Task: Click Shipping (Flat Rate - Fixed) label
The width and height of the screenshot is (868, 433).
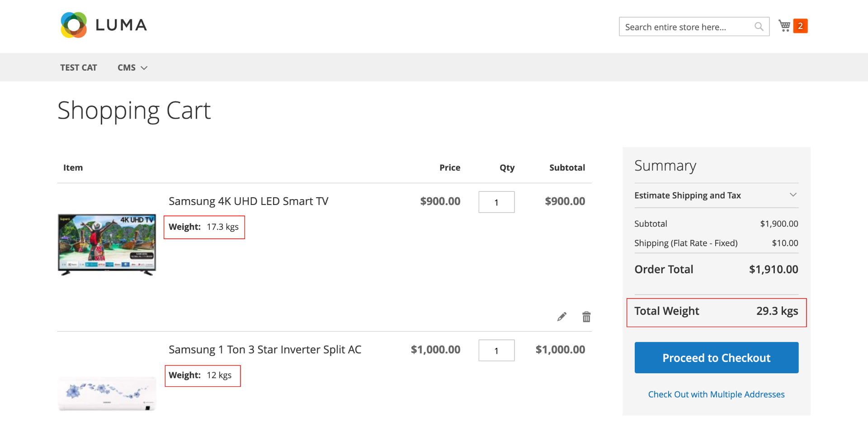Action: (x=686, y=243)
